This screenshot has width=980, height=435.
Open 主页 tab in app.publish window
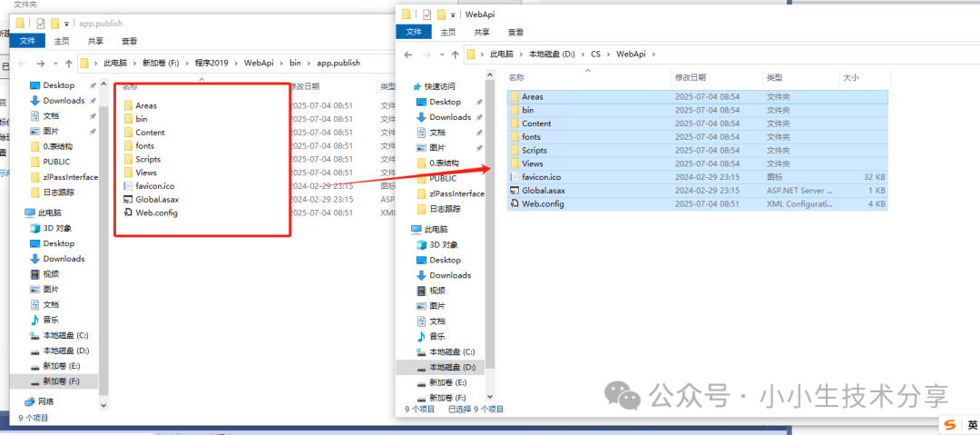(62, 41)
